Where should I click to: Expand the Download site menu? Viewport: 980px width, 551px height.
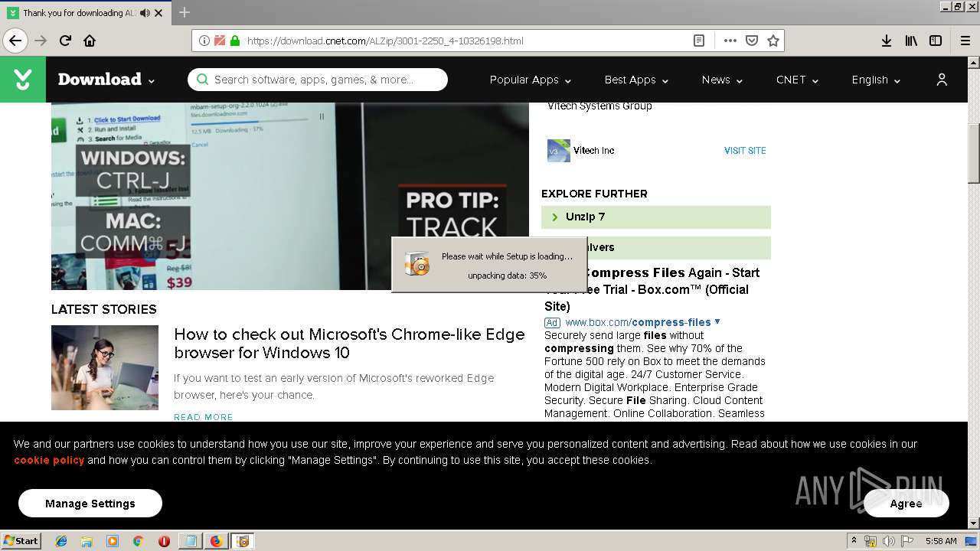point(106,80)
